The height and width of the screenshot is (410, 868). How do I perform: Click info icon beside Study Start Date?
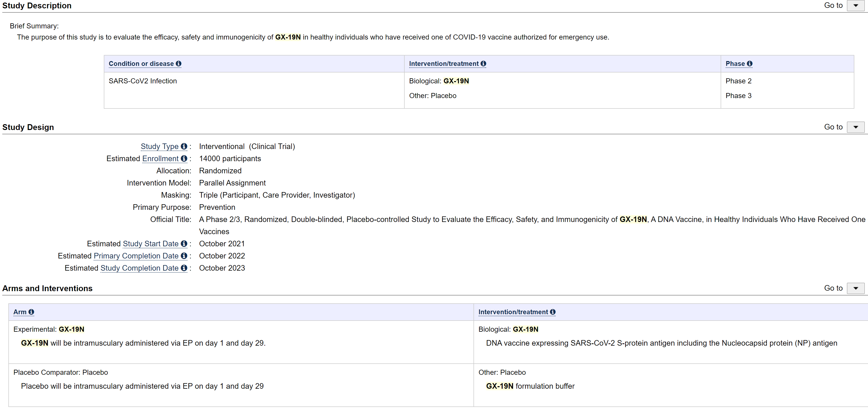coord(184,244)
